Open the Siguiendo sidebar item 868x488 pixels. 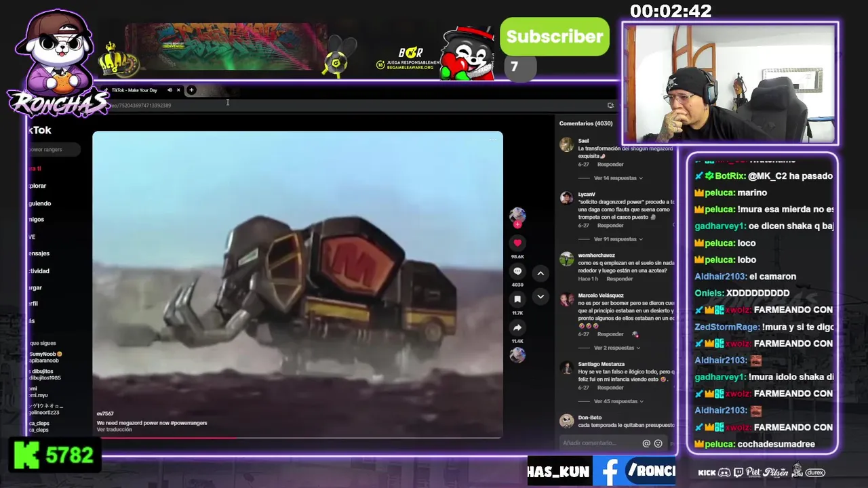(39, 203)
